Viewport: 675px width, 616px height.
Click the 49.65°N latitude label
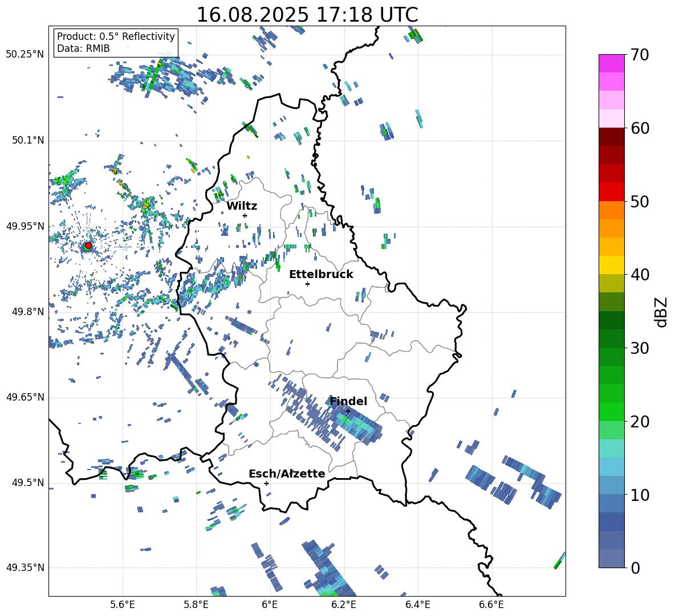point(25,397)
